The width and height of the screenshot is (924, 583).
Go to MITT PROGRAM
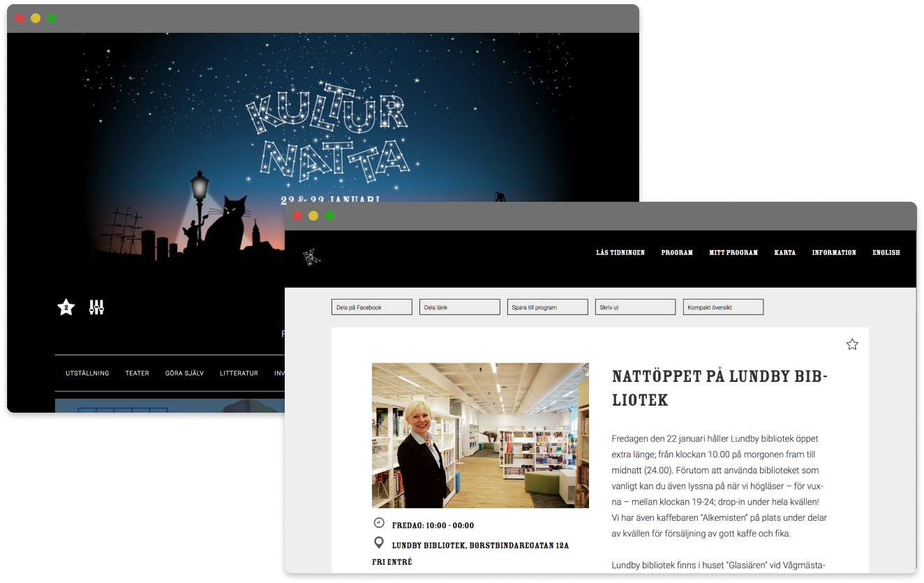733,253
